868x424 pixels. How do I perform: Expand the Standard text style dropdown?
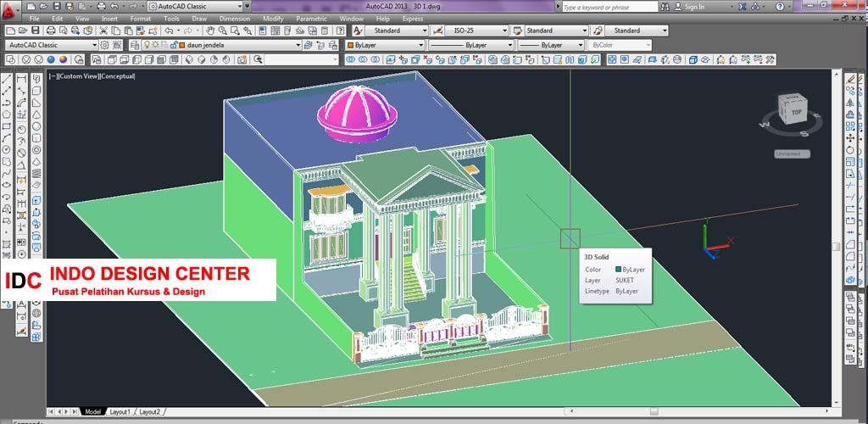pyautogui.click(x=425, y=31)
